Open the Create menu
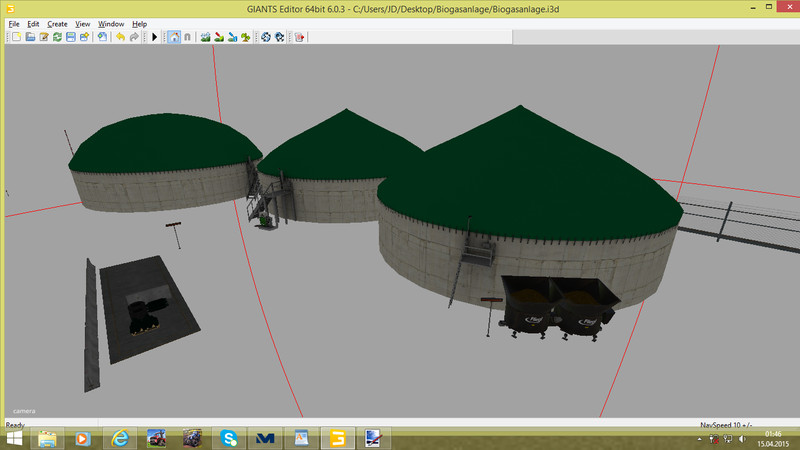This screenshot has height=450, width=800. click(x=57, y=23)
